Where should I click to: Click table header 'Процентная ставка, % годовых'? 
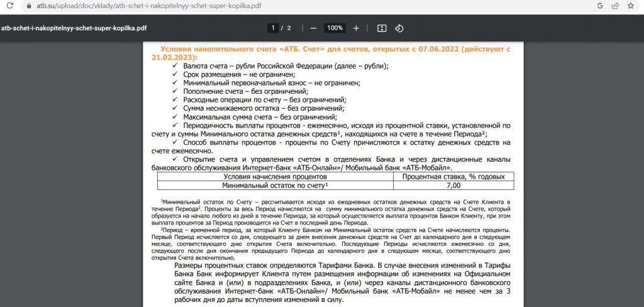pyautogui.click(x=453, y=177)
